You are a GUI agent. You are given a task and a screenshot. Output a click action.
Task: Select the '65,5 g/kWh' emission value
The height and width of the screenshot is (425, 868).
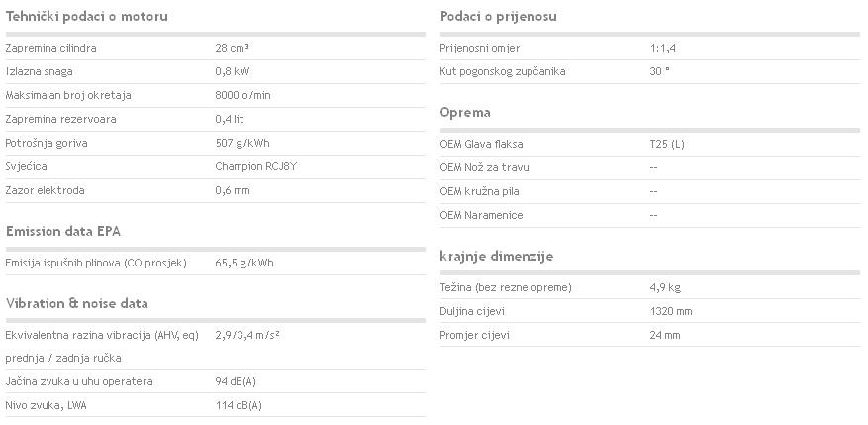click(244, 263)
